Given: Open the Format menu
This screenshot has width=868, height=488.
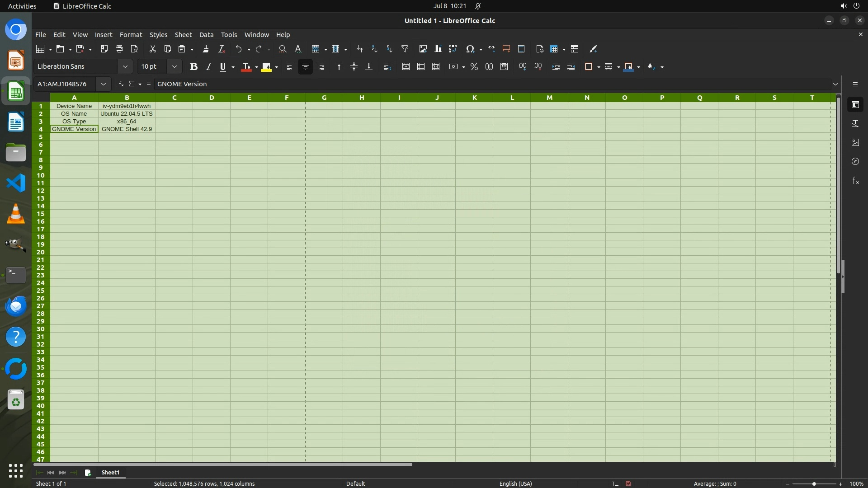Looking at the screenshot, I should (x=131, y=35).
